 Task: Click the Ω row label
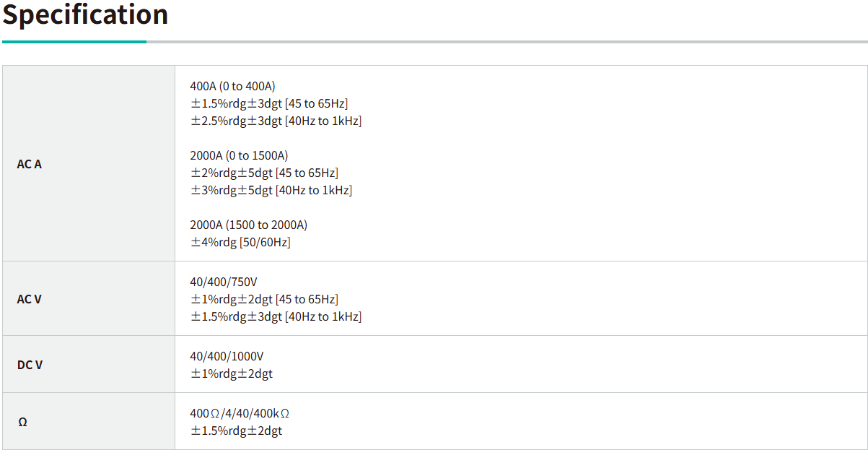tap(22, 422)
